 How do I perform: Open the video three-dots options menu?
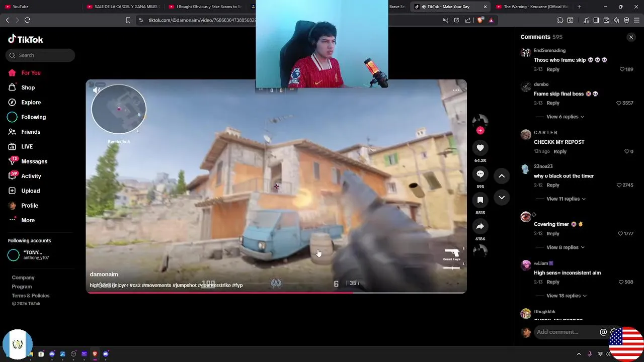(x=456, y=90)
